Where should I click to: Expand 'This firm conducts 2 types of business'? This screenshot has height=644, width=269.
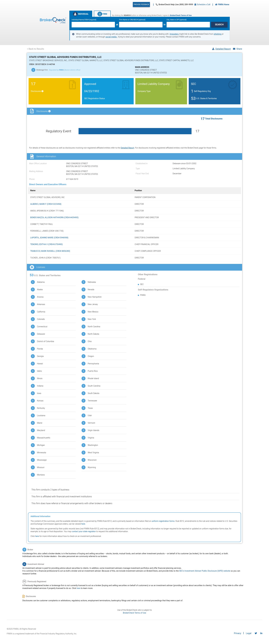tap(134, 490)
